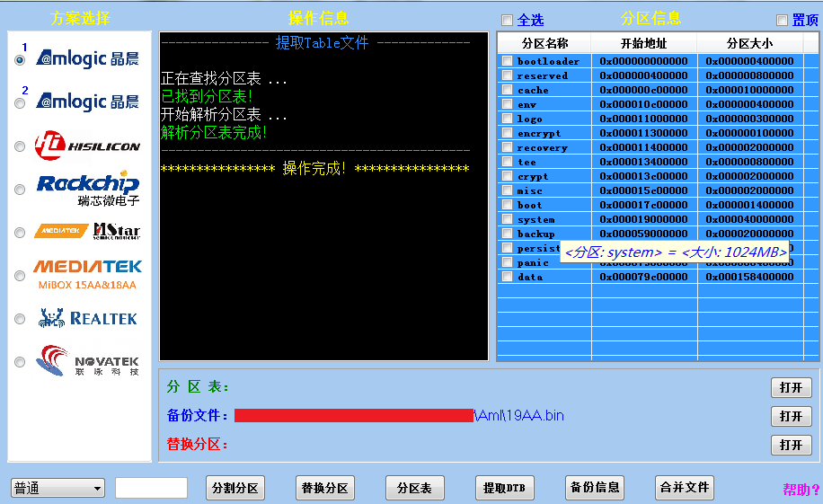Check the tee partition checkbox
Image resolution: width=823 pixels, height=504 pixels.
[x=507, y=162]
